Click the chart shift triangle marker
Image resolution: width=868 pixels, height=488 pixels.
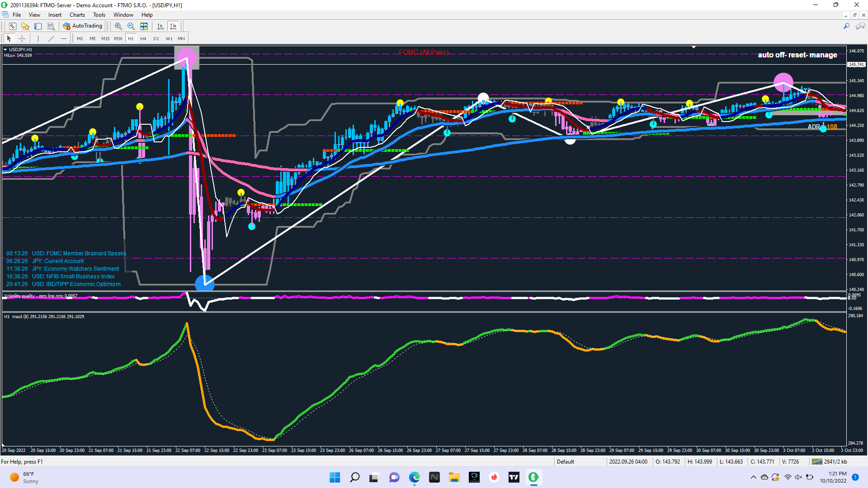coord(693,47)
